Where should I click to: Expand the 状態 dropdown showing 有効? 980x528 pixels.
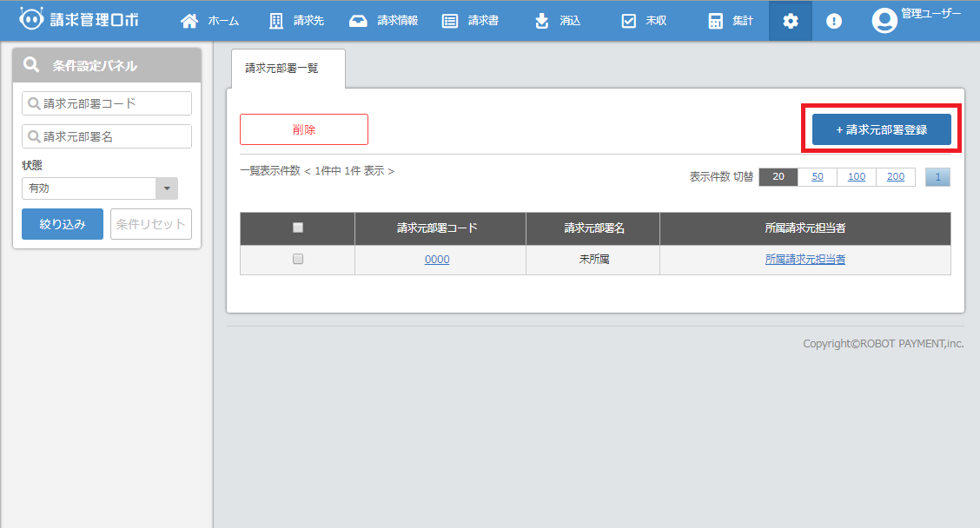click(x=166, y=188)
